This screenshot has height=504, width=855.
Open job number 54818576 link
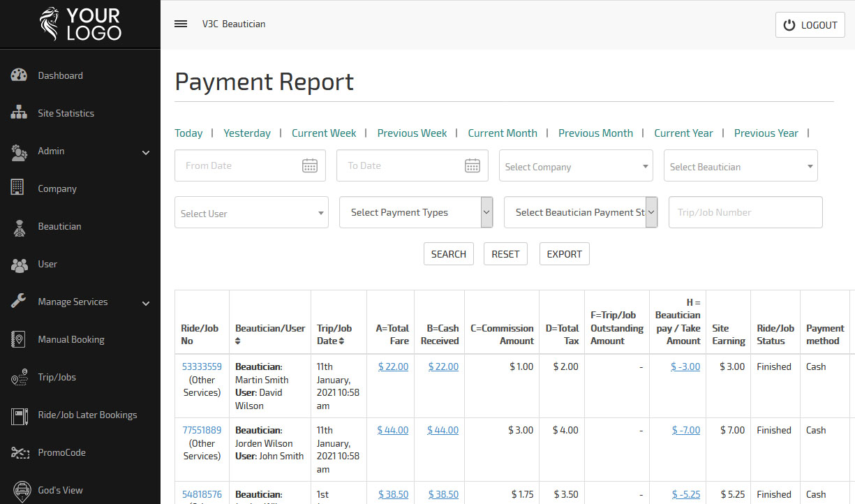pyautogui.click(x=202, y=494)
